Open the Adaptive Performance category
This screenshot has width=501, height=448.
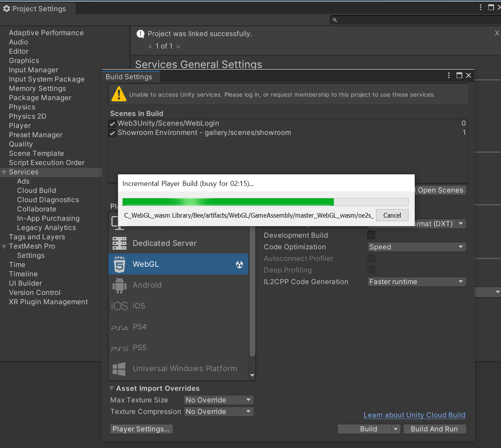coord(46,33)
